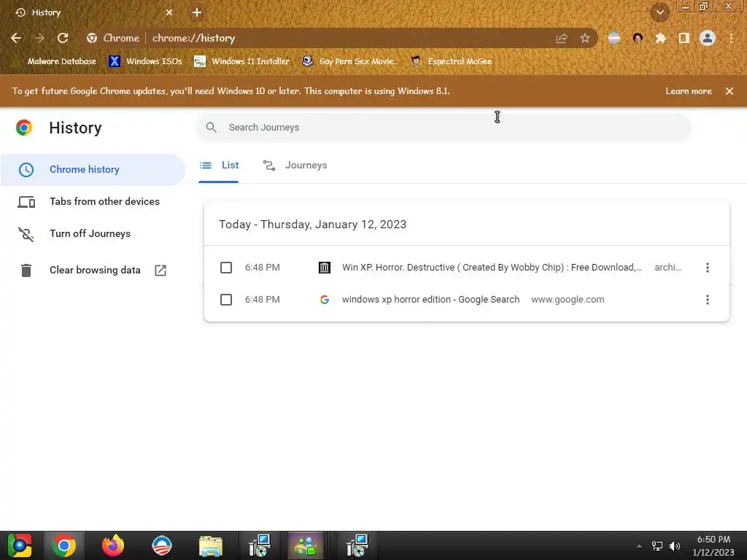Open actions menu for Win XP Horror entry

pyautogui.click(x=708, y=268)
